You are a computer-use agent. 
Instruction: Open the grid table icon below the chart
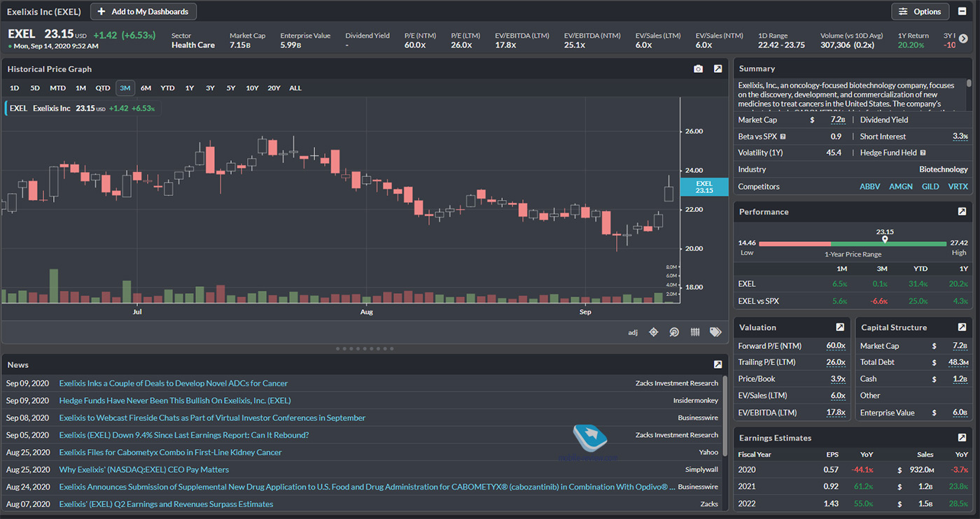(695, 332)
